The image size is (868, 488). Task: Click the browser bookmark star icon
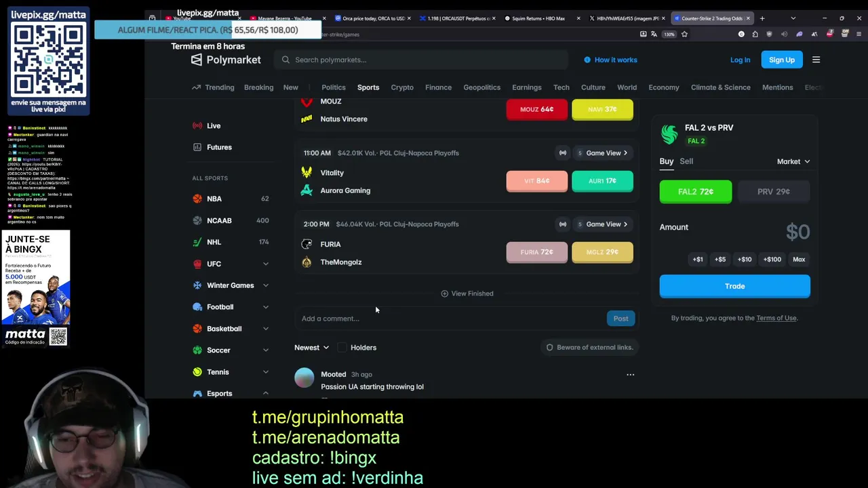[x=684, y=34]
